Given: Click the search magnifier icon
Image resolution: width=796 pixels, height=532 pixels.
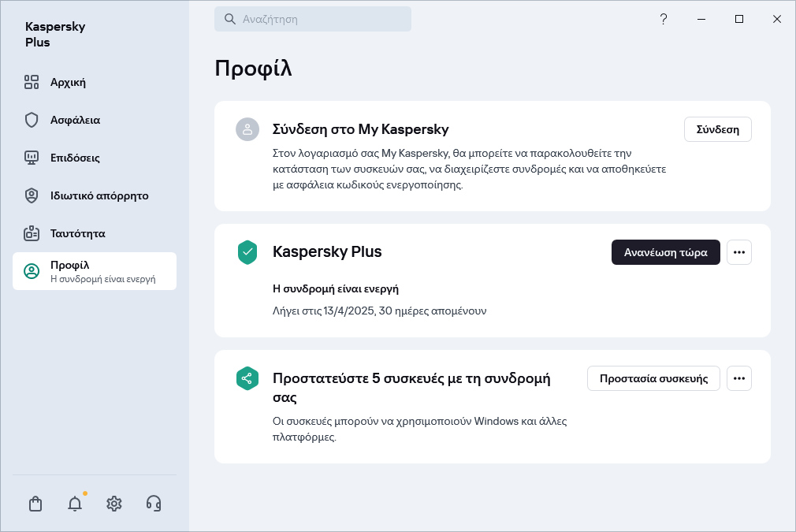Looking at the screenshot, I should [x=230, y=19].
